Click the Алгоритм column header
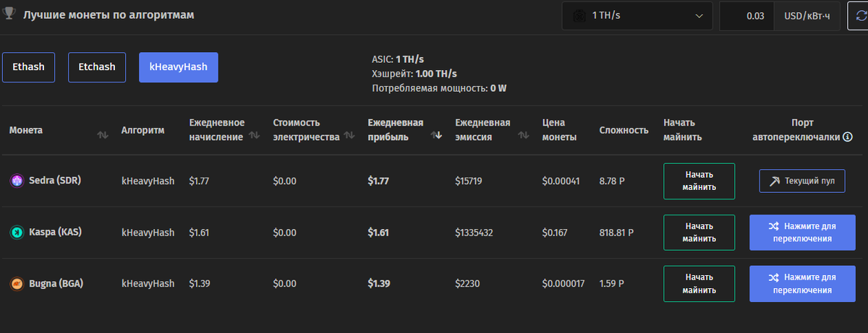This screenshot has height=333, width=868. (x=142, y=130)
